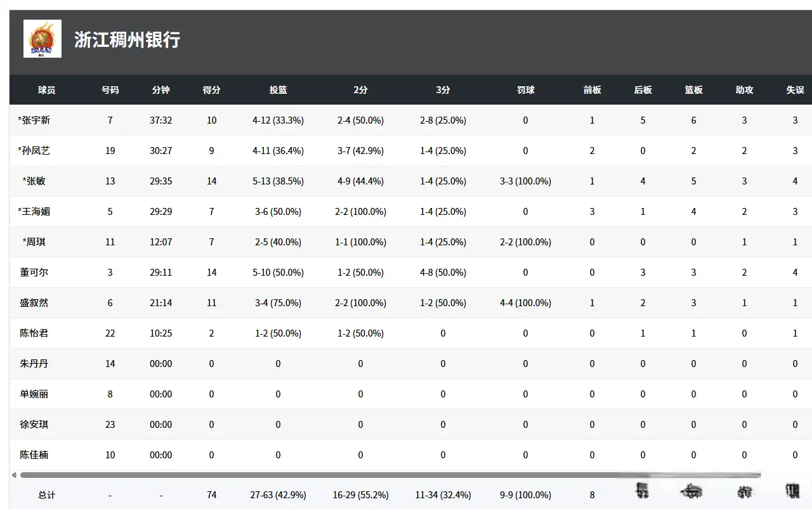Sort by the 罚球 column header

click(525, 90)
